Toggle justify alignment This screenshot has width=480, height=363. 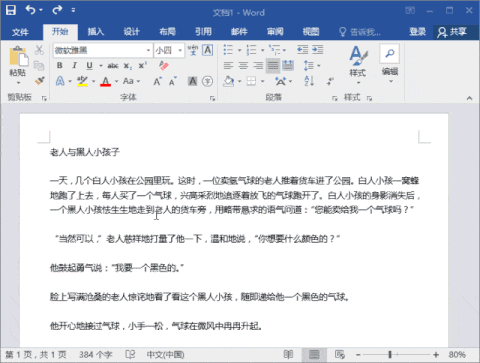pyautogui.click(x=273, y=65)
